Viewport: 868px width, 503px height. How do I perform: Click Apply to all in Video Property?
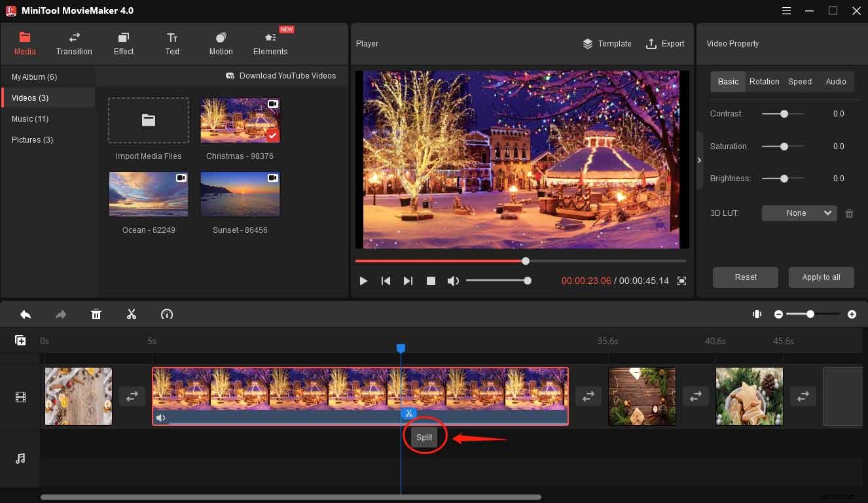[x=821, y=277]
